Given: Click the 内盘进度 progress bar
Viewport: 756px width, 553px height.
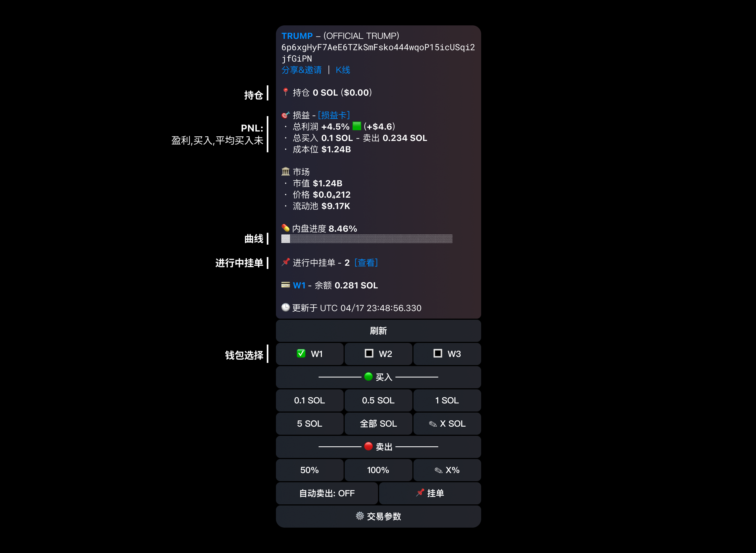Looking at the screenshot, I should coord(367,239).
